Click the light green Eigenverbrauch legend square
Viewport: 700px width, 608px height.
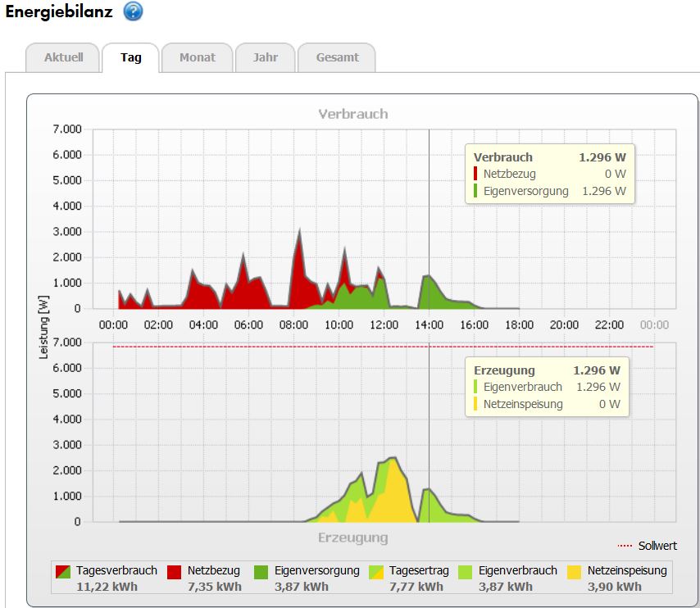[465, 572]
